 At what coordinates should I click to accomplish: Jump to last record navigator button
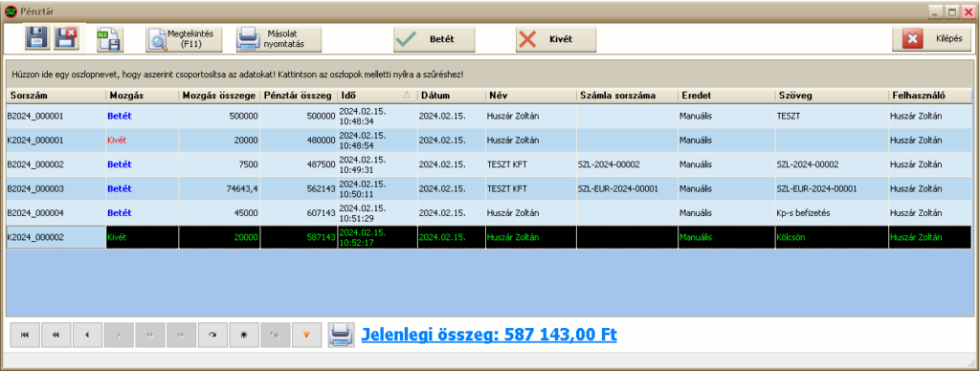[x=181, y=335]
